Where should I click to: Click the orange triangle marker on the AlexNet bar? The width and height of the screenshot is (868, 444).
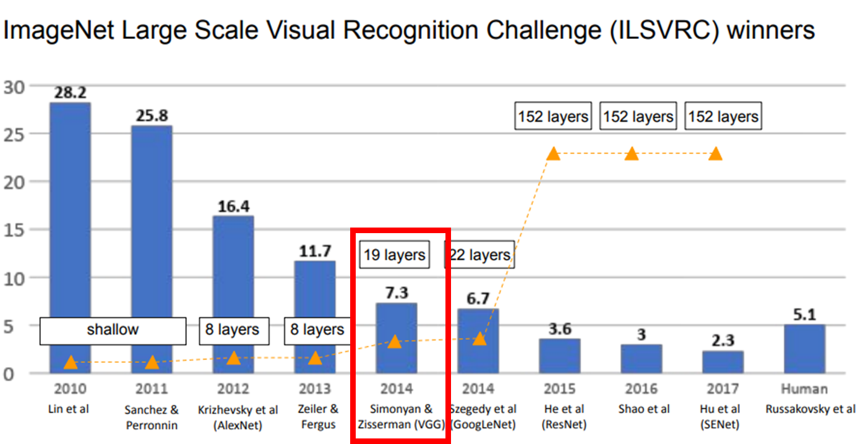pos(233,358)
